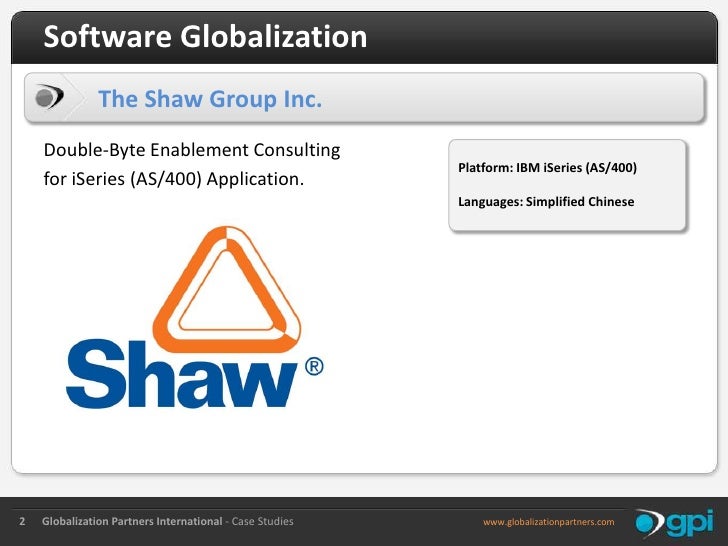Open the www.globalizationpartners.com link
The width and height of the screenshot is (728, 546).
[x=548, y=522]
